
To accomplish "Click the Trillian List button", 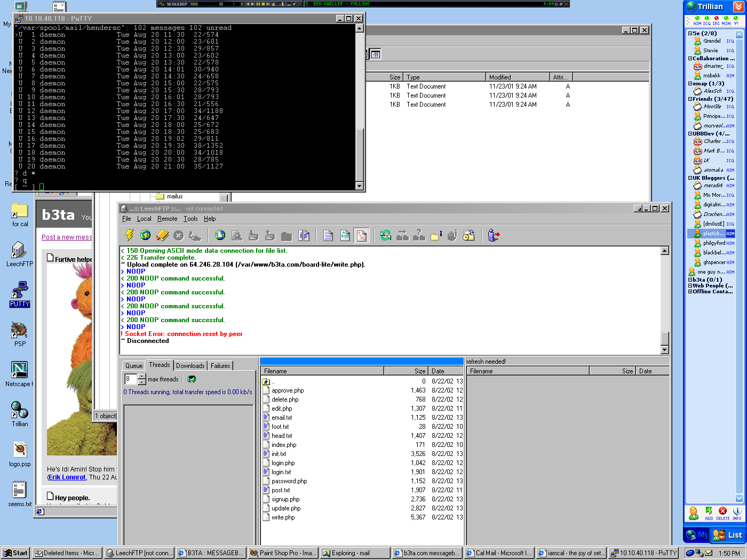I will point(727,535).
